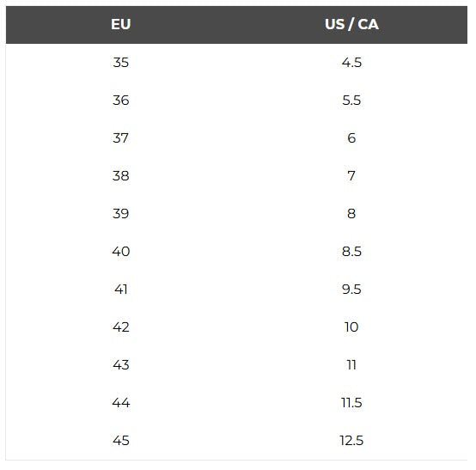476x470 pixels.
Task: Click the US size 8.5 value
Action: tap(351, 252)
